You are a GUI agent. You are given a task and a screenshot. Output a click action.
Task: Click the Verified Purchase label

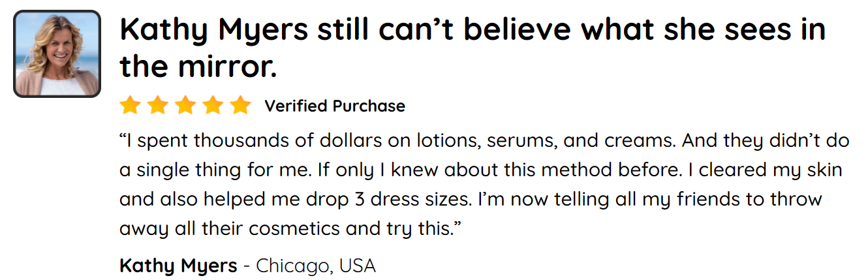[x=335, y=106]
